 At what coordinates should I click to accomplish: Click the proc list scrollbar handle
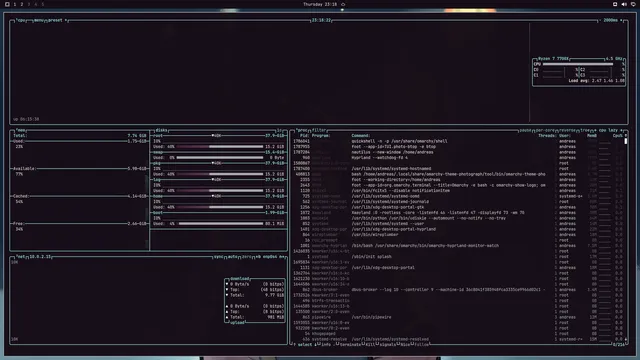tap(626, 141)
